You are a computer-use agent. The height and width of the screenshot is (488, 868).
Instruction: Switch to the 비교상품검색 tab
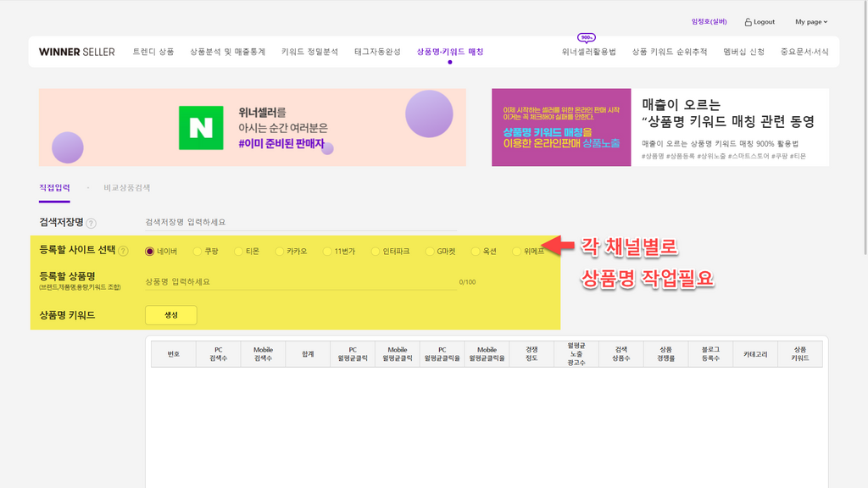tap(127, 188)
